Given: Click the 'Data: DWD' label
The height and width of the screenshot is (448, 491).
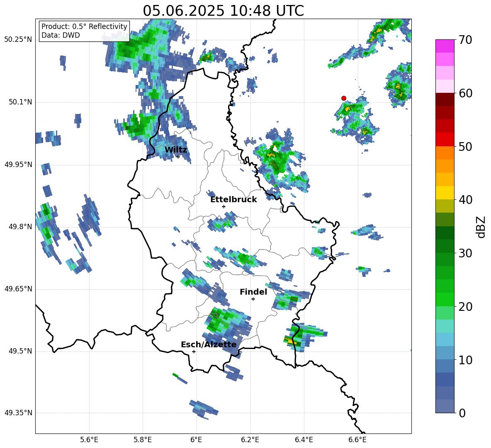Looking at the screenshot, I should tap(61, 35).
